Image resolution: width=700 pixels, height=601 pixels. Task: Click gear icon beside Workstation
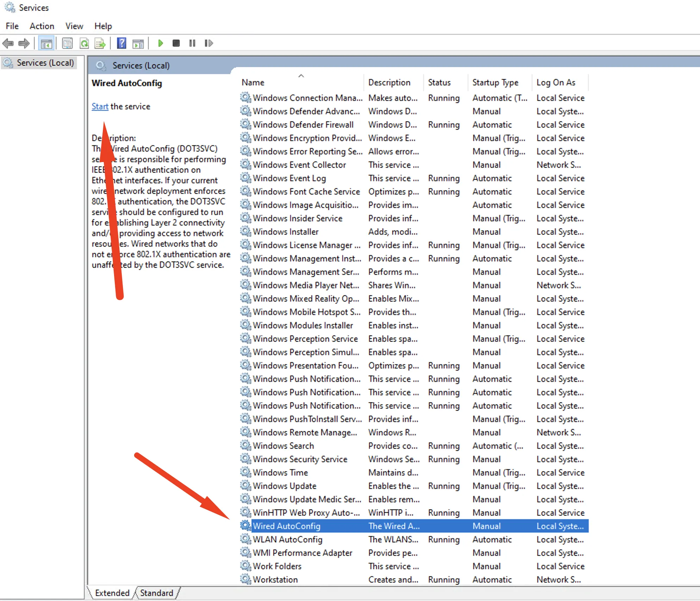click(245, 579)
